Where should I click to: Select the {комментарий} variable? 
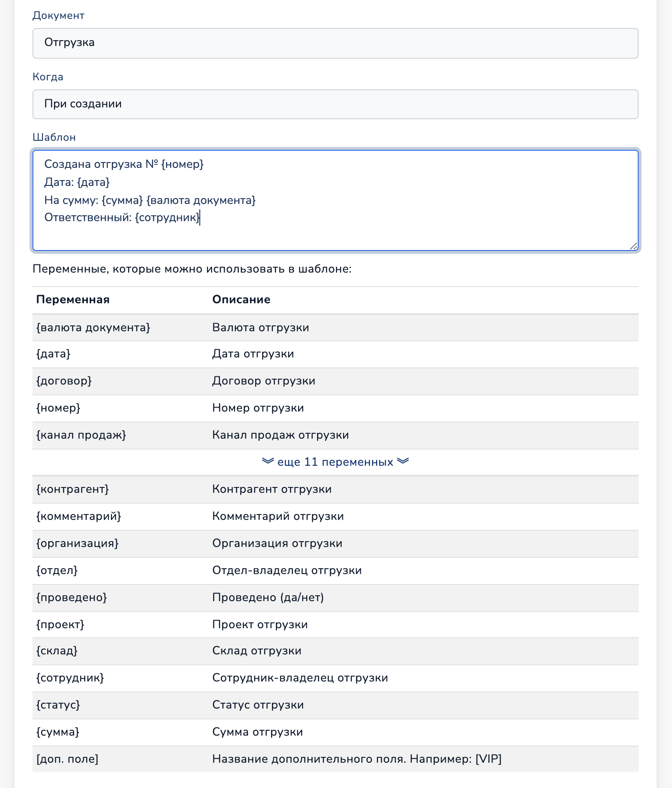click(x=78, y=516)
